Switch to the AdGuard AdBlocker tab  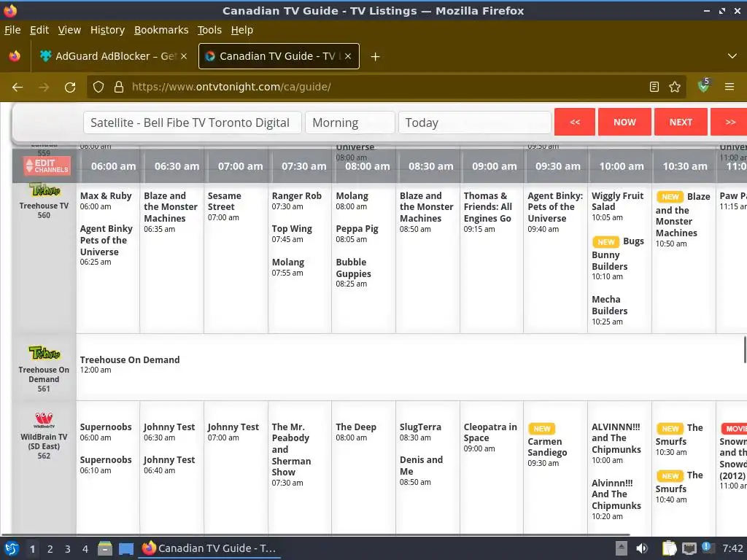point(114,56)
